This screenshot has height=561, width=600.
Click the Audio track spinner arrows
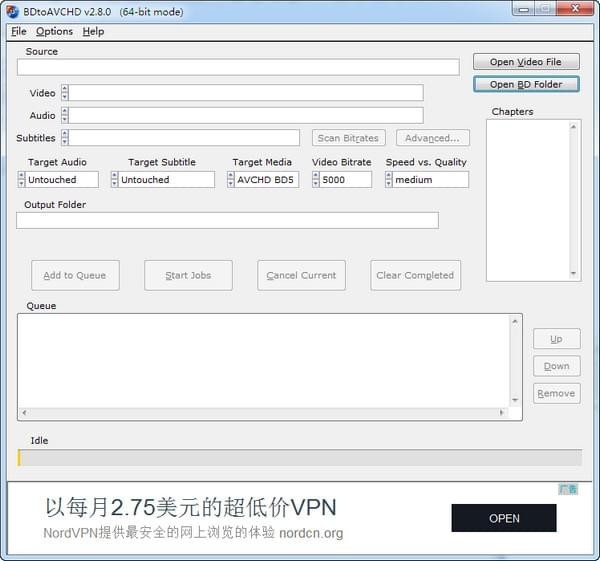[x=65, y=115]
